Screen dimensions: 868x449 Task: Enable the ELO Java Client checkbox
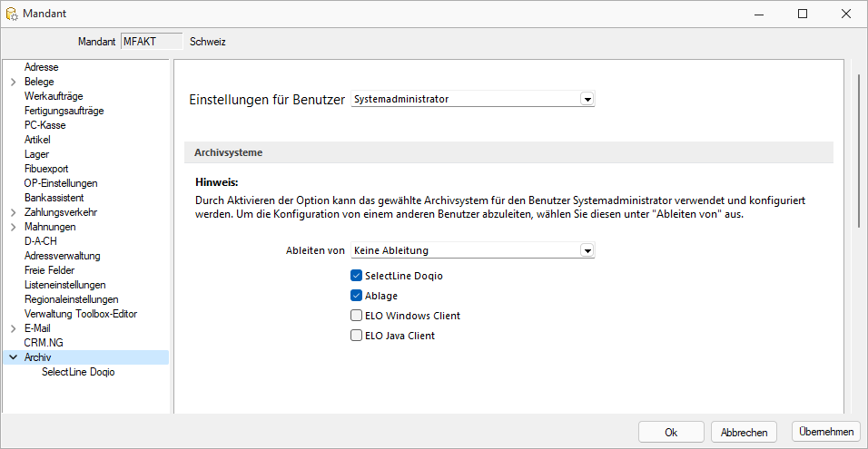tap(356, 335)
